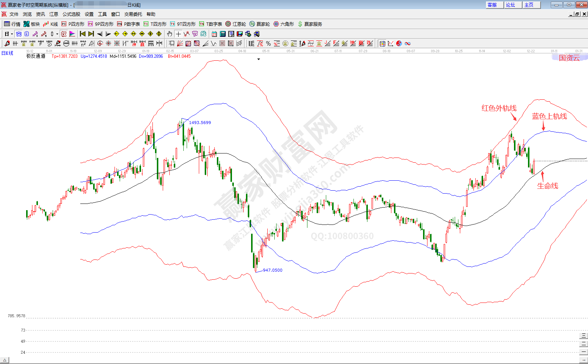Toggle the 国资云 label at top right
Image resolution: width=588 pixels, height=364 pixels.
(x=569, y=58)
